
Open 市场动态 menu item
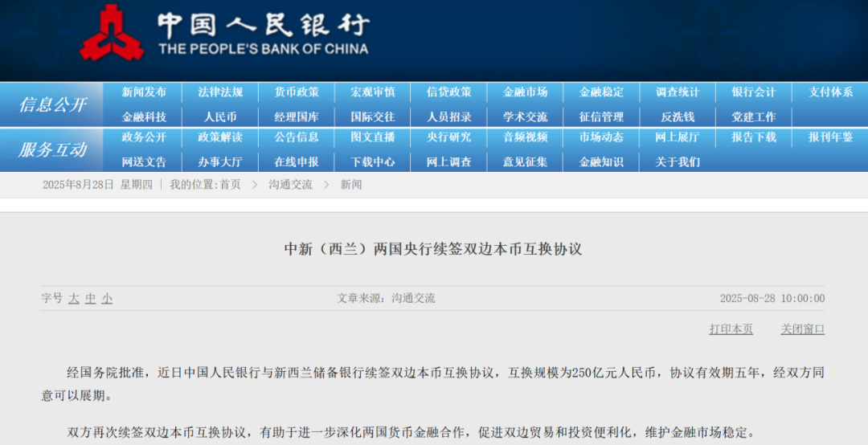[601, 137]
